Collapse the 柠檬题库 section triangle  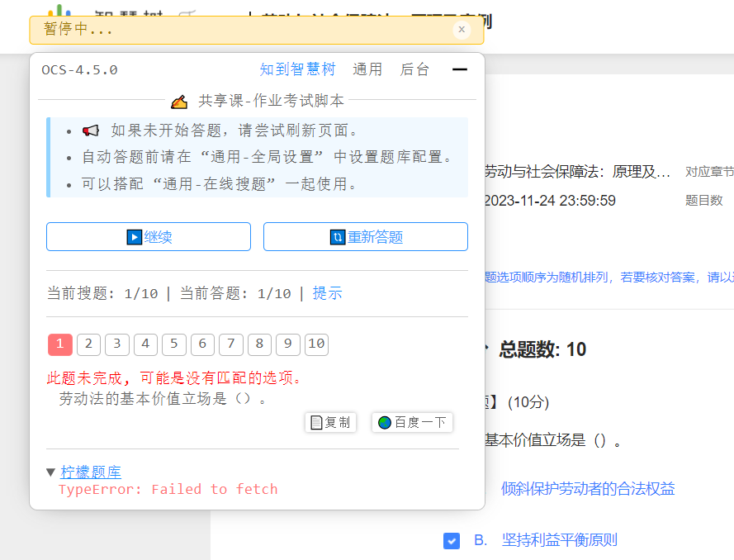click(50, 472)
